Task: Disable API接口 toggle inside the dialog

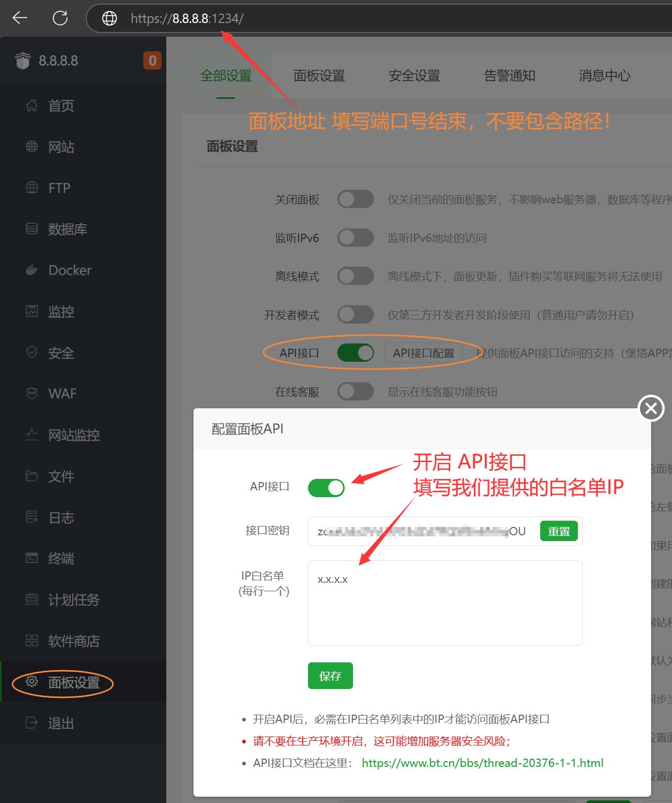Action: click(326, 488)
